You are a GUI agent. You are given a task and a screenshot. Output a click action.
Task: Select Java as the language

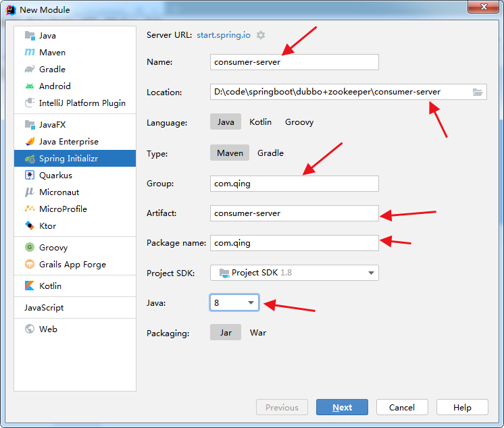[226, 122]
